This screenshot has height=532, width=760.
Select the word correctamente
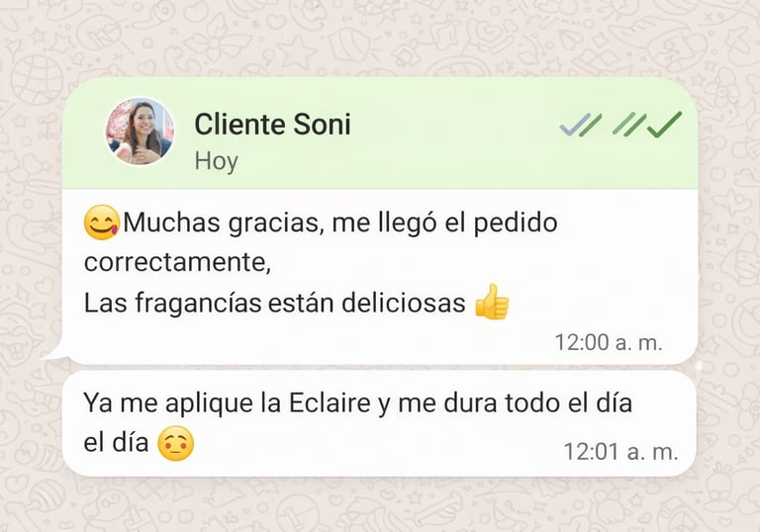tap(177, 263)
